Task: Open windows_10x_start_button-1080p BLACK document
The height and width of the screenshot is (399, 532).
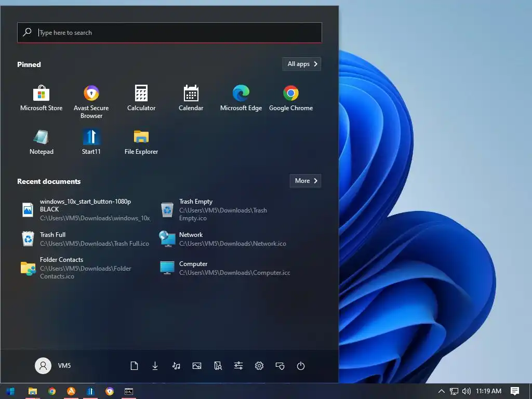Action: (86, 209)
